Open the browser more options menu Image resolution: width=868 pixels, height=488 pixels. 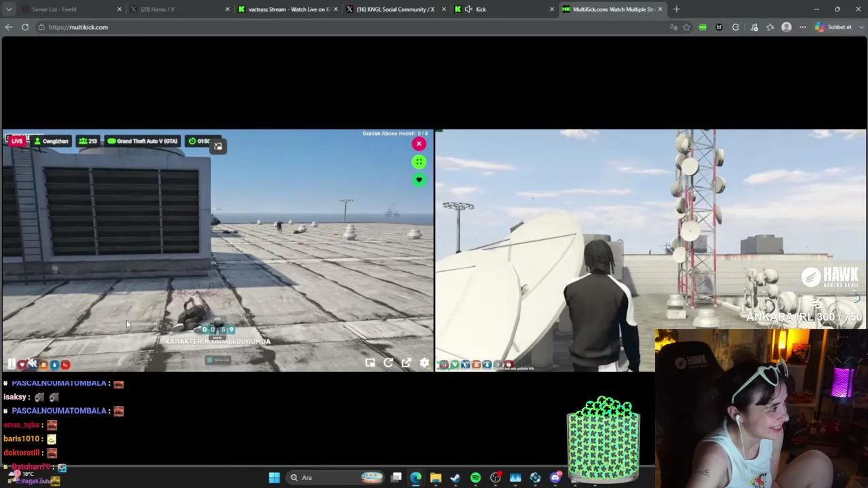tap(803, 27)
